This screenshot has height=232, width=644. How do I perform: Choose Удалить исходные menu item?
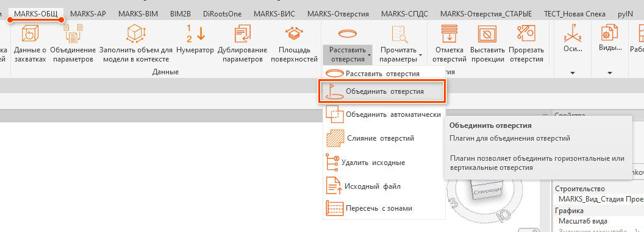[384, 163]
